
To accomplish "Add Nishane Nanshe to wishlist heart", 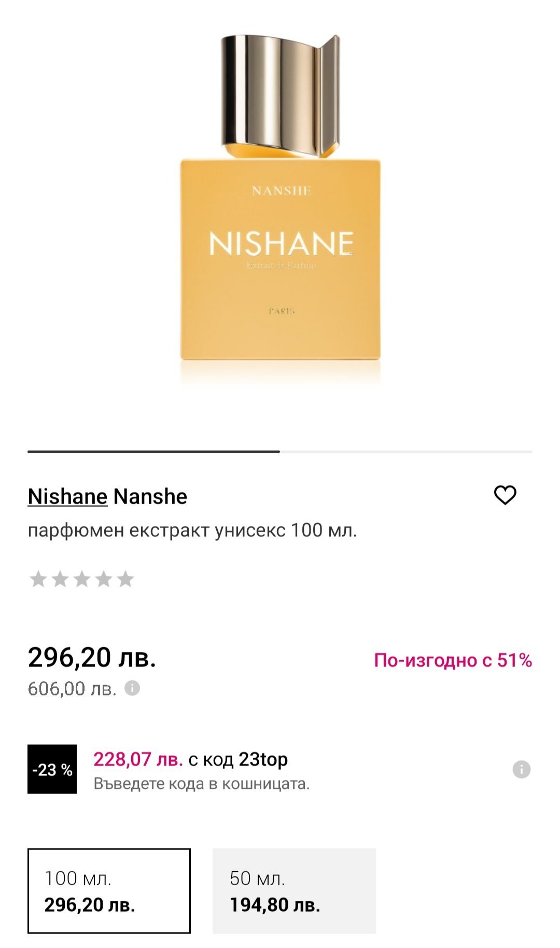I will [505, 495].
